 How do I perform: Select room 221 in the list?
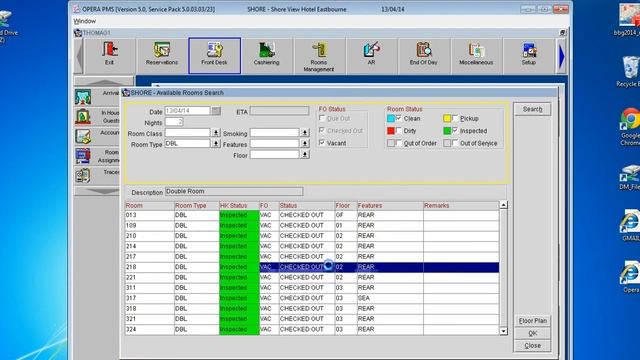click(x=312, y=278)
